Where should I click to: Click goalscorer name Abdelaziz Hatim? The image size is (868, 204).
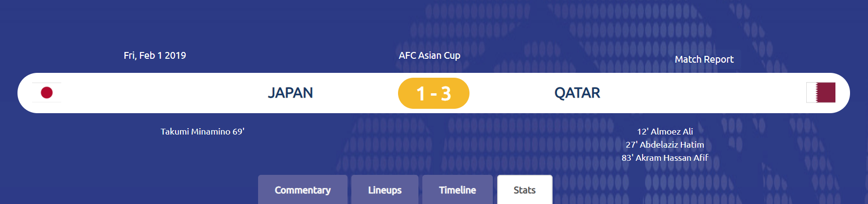coord(672,145)
